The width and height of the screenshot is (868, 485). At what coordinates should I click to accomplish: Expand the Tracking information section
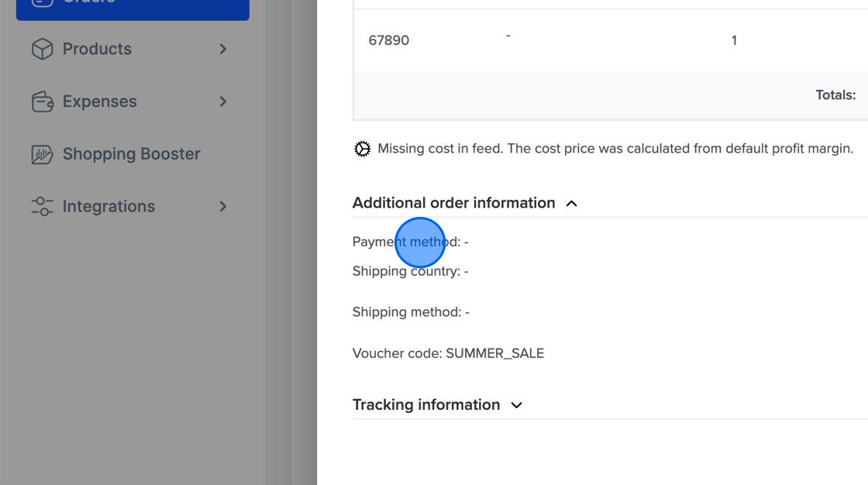click(516, 404)
